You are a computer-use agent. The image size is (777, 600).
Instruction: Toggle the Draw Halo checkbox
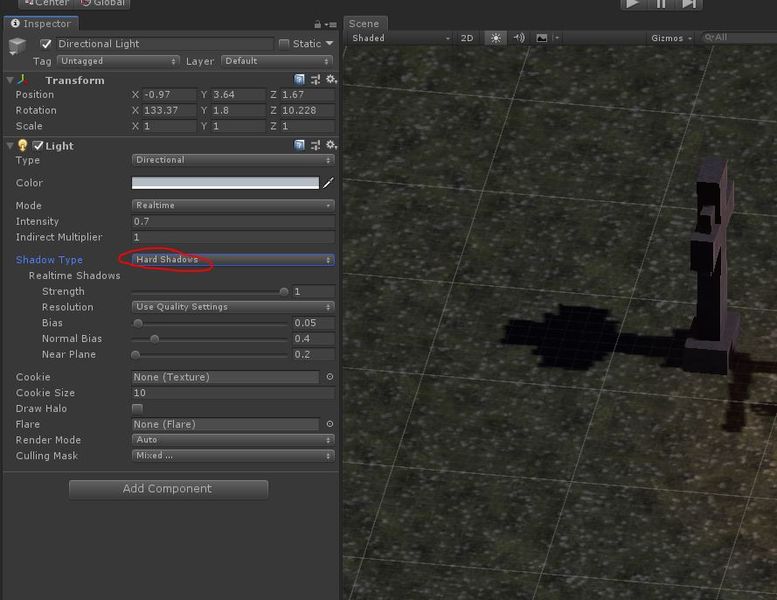137,408
